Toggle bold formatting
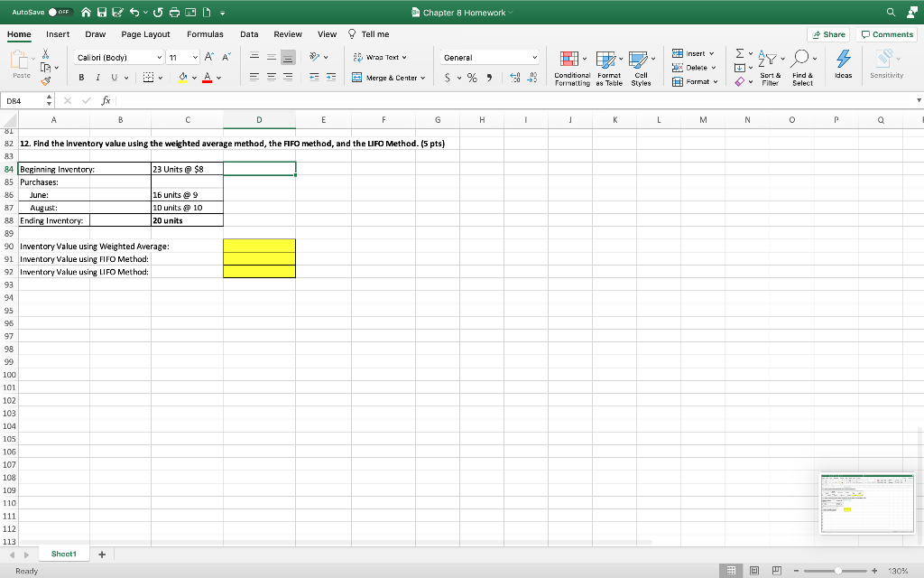The height and width of the screenshot is (578, 924). pyautogui.click(x=81, y=79)
